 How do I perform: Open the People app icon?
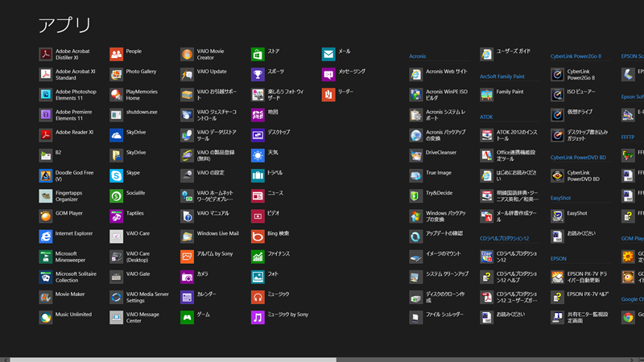[116, 54]
